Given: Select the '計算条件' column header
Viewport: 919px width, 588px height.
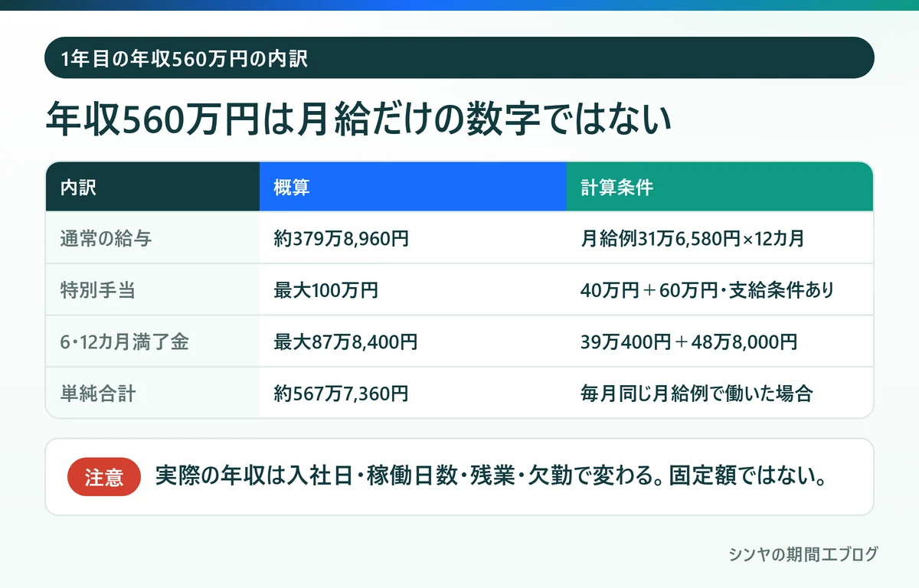Looking at the screenshot, I should coord(720,187).
